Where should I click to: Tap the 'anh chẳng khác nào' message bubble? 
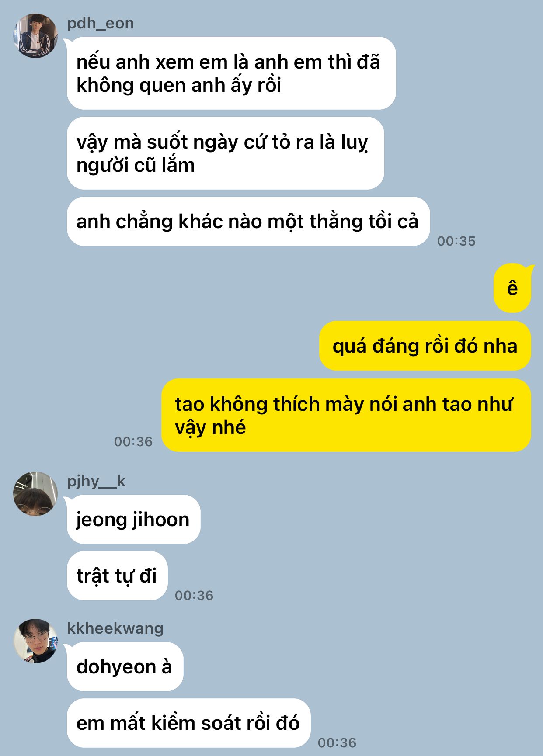(x=248, y=222)
